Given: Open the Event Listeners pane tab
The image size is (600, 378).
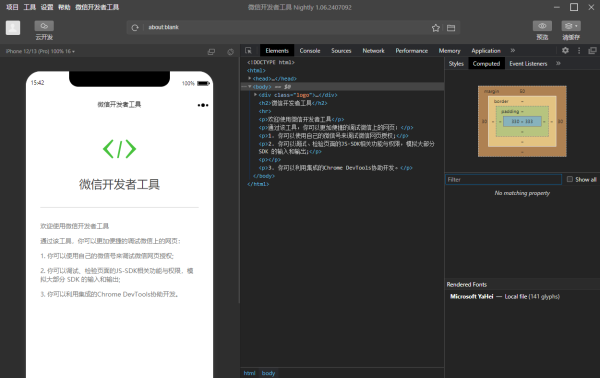Looking at the screenshot, I should point(528,64).
